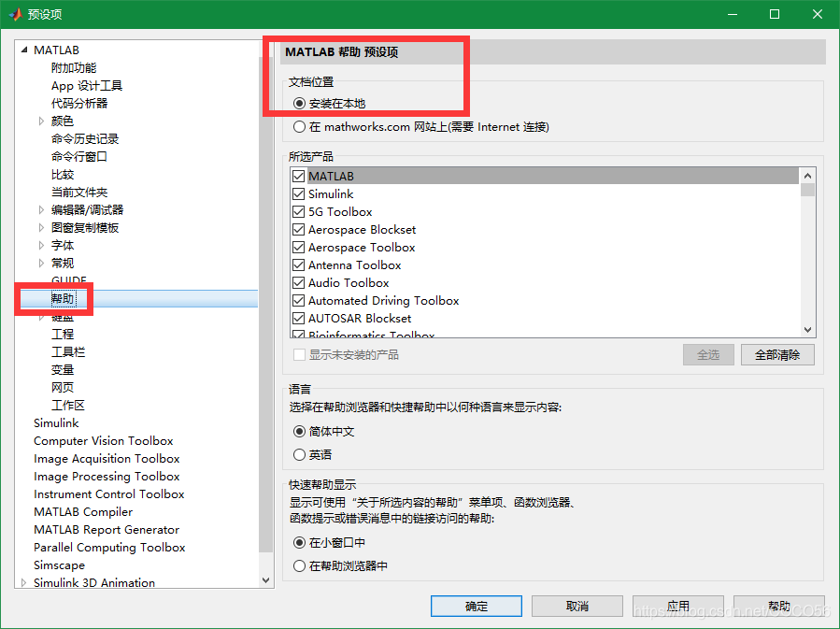
Task: Click the 帮助 button at bottom
Action: (779, 606)
